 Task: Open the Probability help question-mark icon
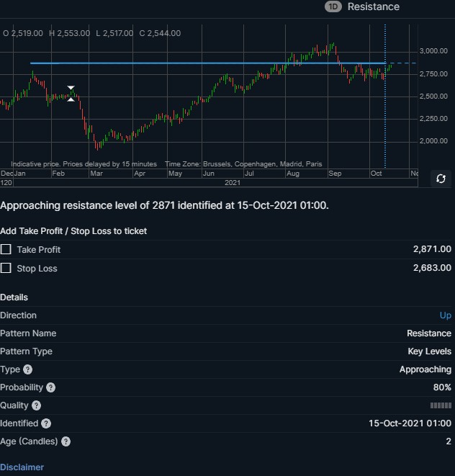coord(50,387)
